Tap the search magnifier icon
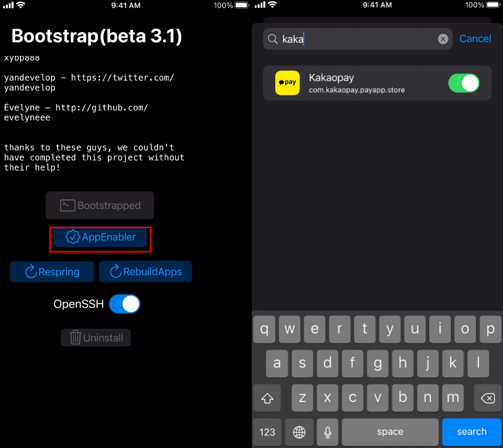The image size is (503, 448). [x=273, y=39]
